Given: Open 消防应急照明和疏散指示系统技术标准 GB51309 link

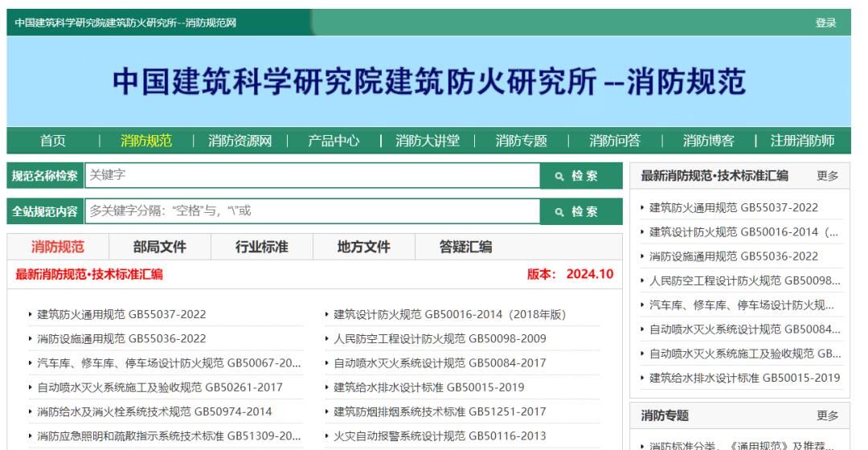Looking at the screenshot, I should pos(169,436).
